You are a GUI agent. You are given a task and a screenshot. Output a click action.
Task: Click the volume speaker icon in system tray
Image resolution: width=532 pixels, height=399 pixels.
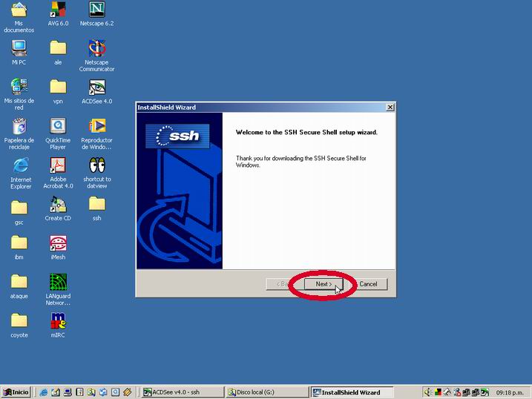coord(428,392)
